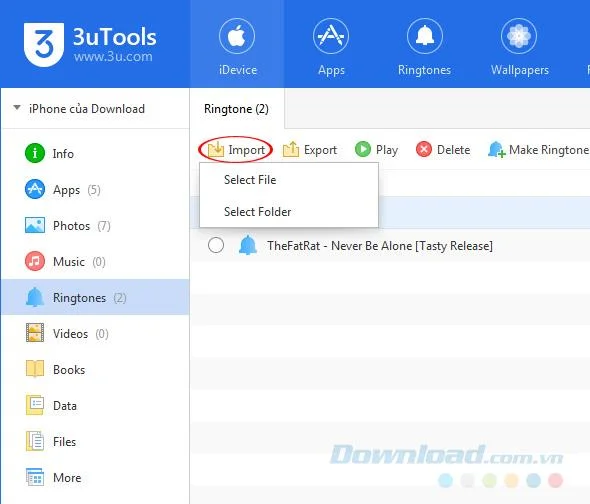Open Music (0) in sidebar
590x504 pixels.
click(x=95, y=261)
